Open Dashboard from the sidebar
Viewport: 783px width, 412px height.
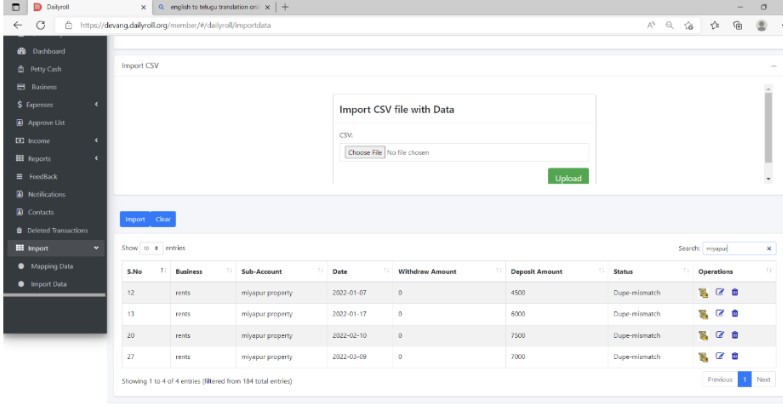(48, 51)
